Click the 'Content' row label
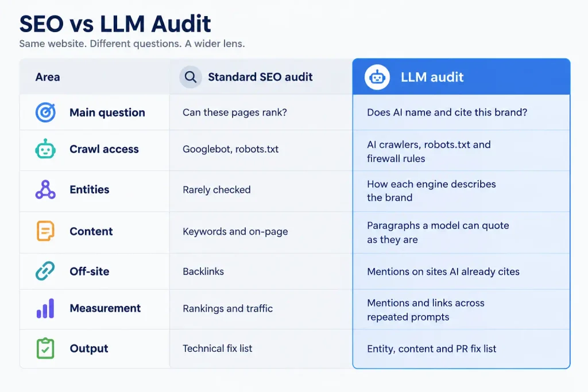This screenshot has width=588, height=392. pos(91,231)
